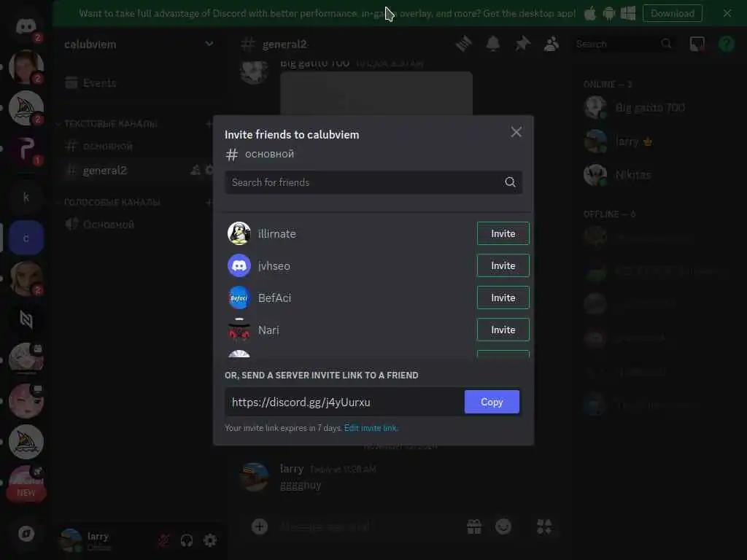Dismiss the desktop app banner
This screenshot has width=747, height=560.
(x=727, y=13)
